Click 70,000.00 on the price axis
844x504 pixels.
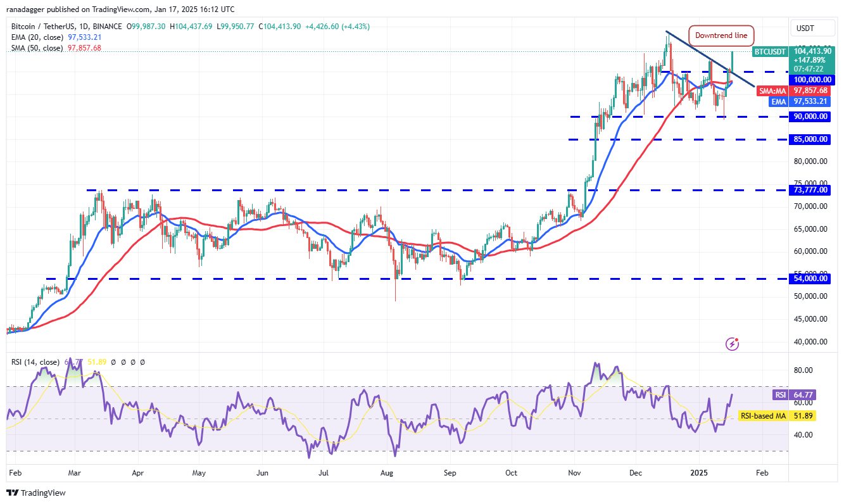(810, 206)
